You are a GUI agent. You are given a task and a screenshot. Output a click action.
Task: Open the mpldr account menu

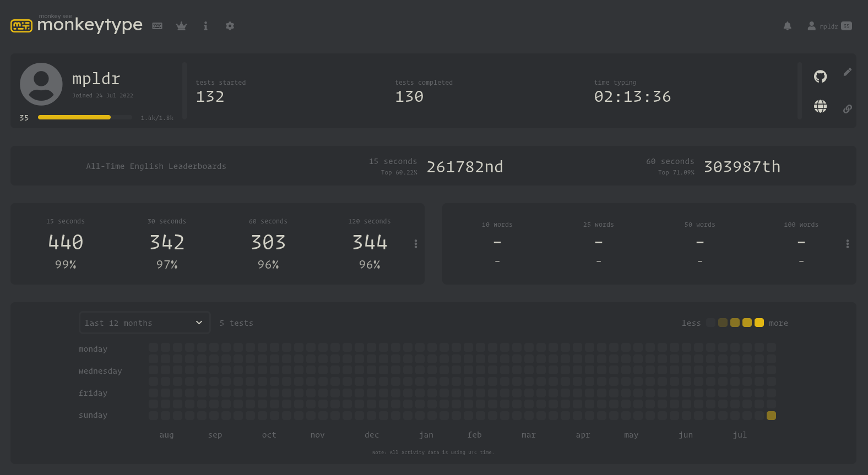(829, 26)
